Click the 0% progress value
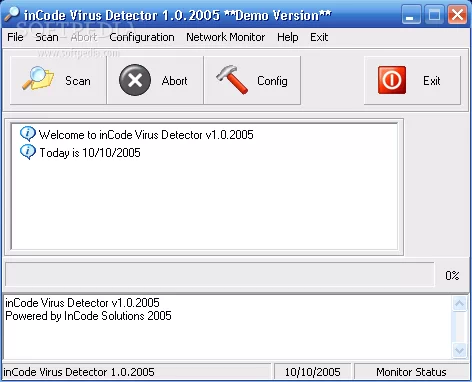This screenshot has width=472, height=382. click(452, 275)
